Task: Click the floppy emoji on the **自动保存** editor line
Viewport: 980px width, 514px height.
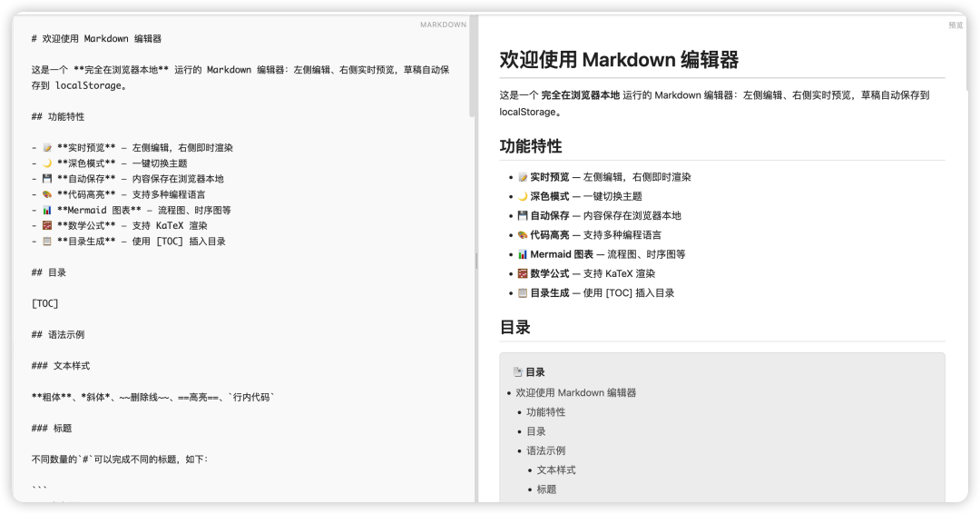Action: click(47, 179)
